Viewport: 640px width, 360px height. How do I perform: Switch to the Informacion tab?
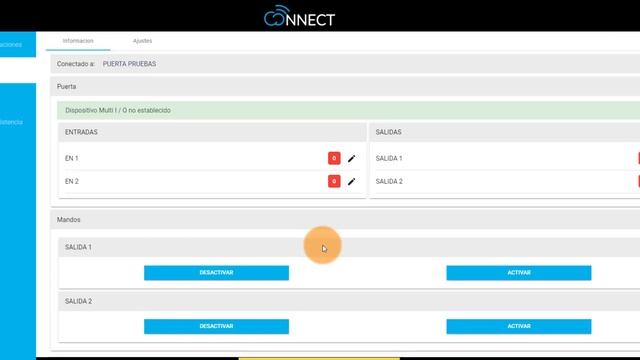[78, 41]
